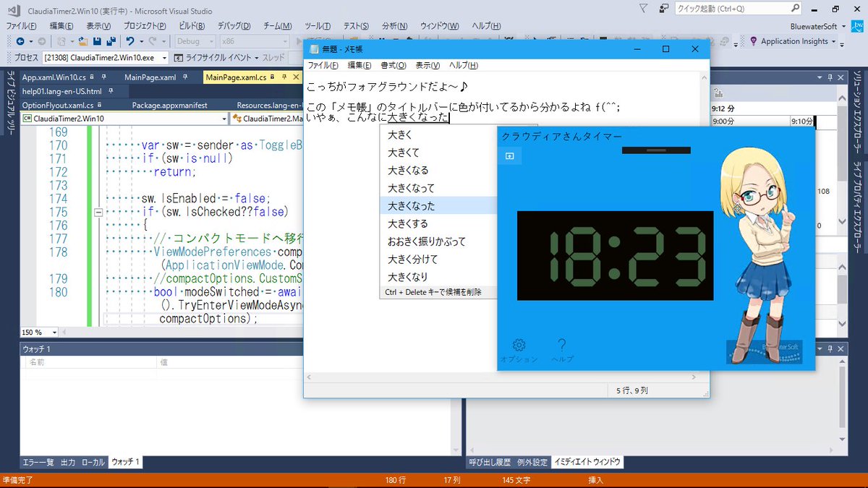Select the エラー一覧 tab
The image size is (868, 488).
pyautogui.click(x=38, y=462)
